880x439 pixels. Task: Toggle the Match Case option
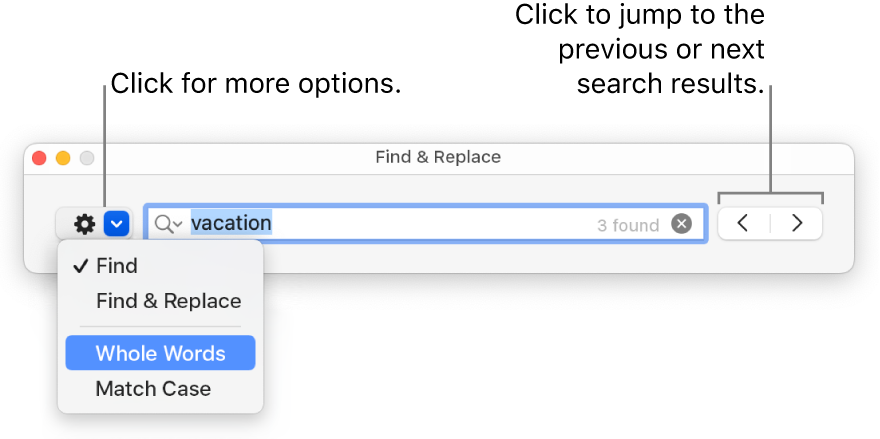153,389
